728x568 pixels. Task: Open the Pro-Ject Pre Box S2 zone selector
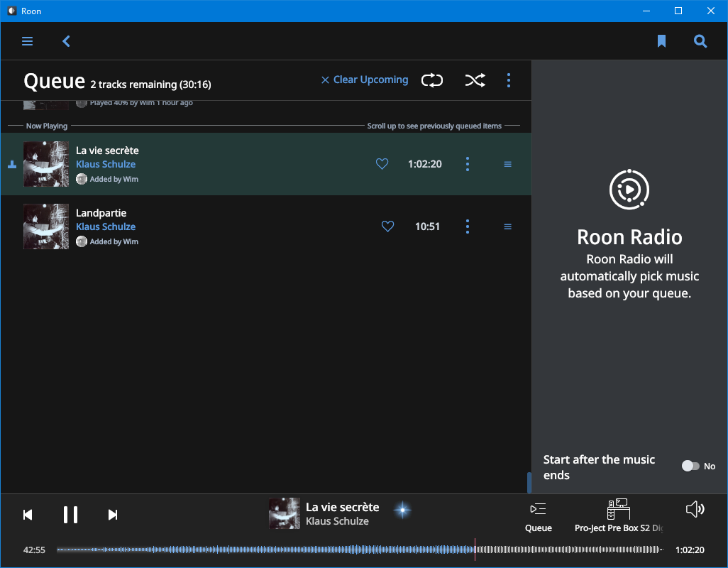click(618, 515)
